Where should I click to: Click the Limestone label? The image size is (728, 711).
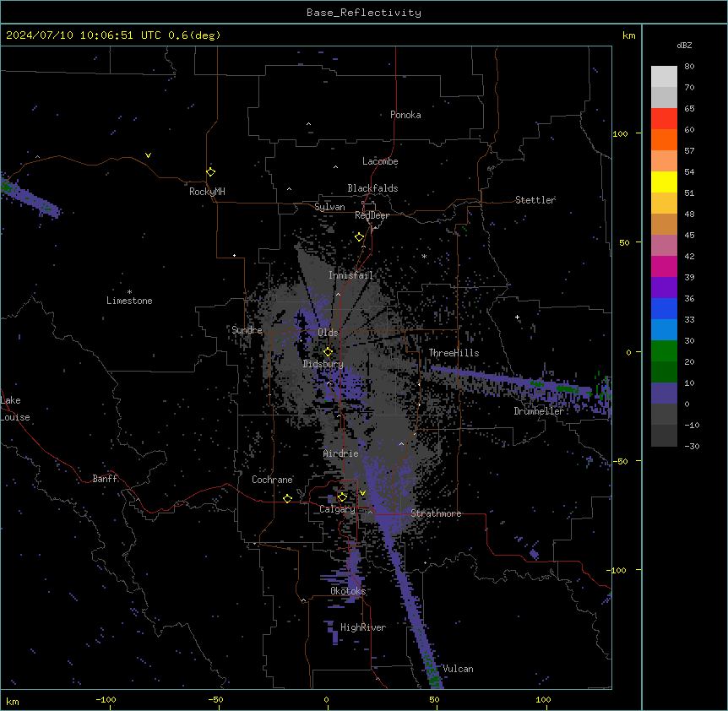click(x=129, y=301)
